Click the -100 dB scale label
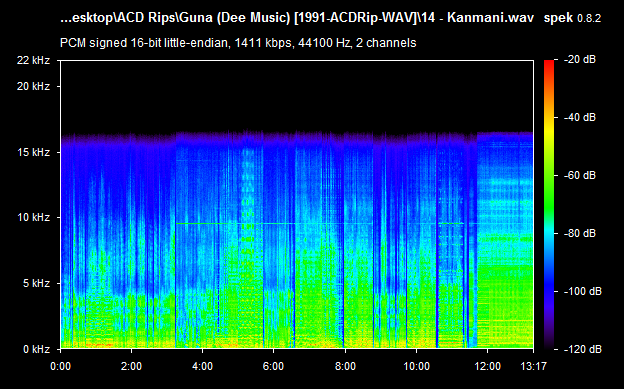 [x=582, y=291]
